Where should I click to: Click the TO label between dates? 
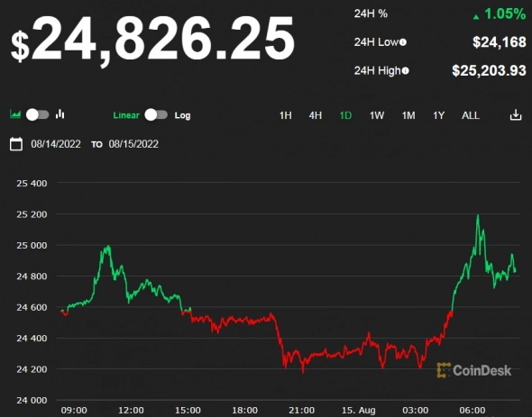pos(96,145)
